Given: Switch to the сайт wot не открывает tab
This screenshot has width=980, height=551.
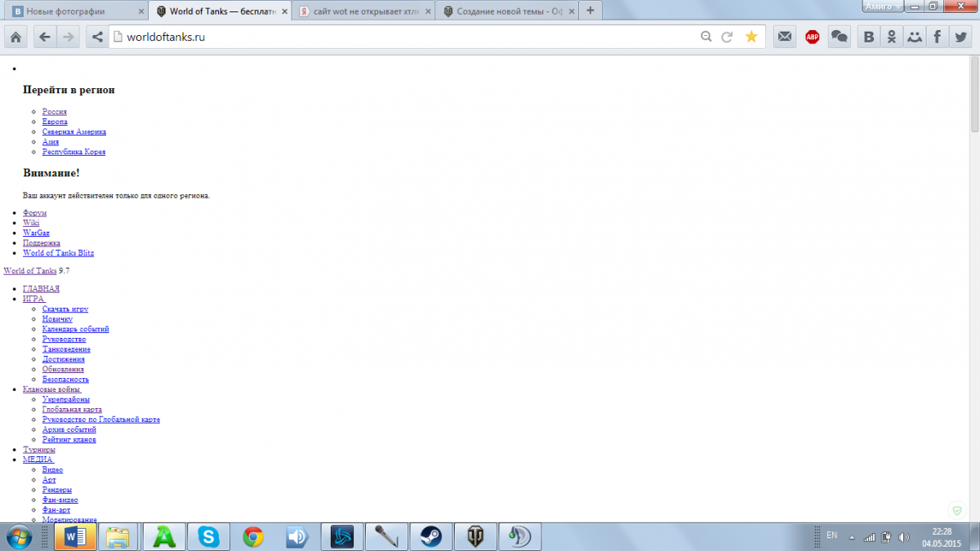Looking at the screenshot, I should pyautogui.click(x=363, y=11).
